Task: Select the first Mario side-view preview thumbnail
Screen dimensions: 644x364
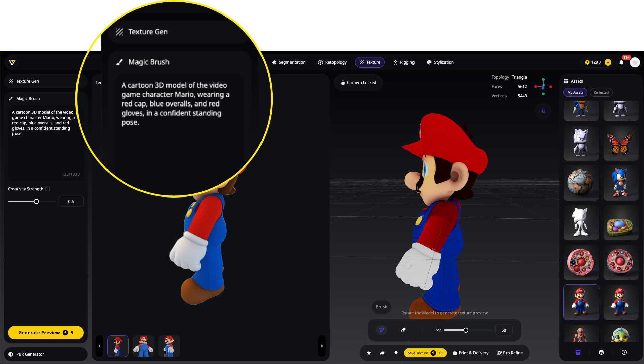Action: pyautogui.click(x=118, y=346)
